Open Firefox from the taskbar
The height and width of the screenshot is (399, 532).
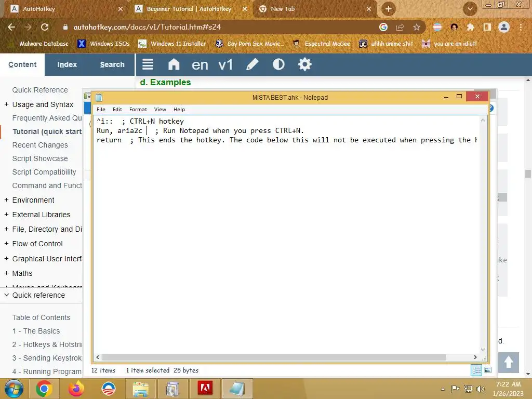pyautogui.click(x=76, y=389)
